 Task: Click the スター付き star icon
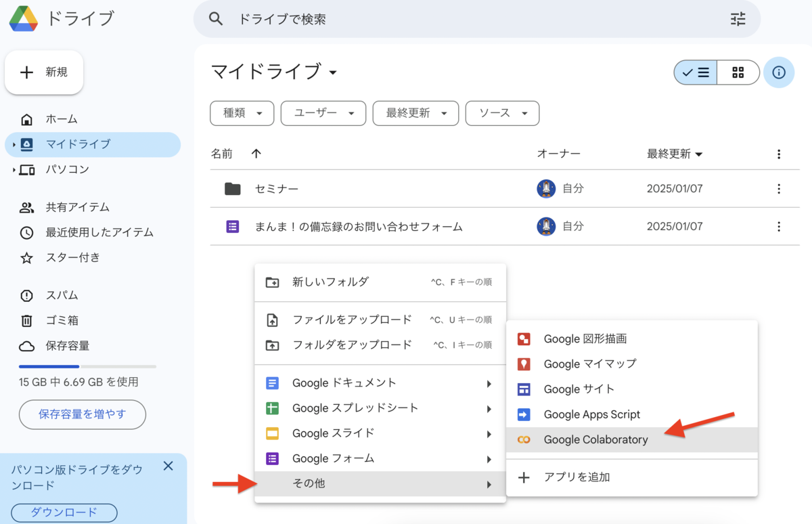pos(26,258)
